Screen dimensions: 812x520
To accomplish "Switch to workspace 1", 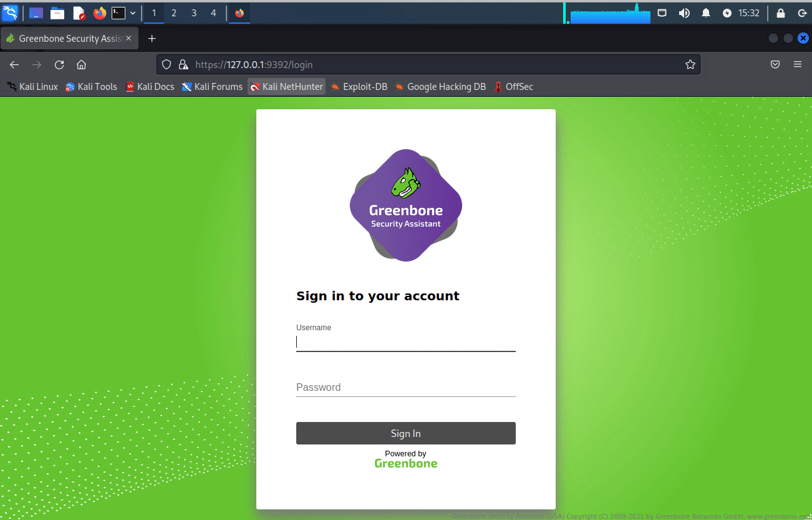I will [x=154, y=13].
